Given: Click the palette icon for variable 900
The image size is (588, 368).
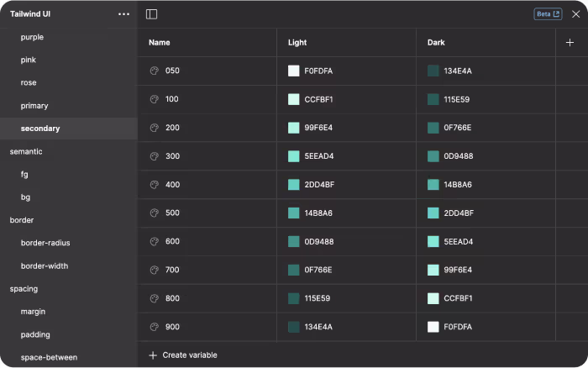Looking at the screenshot, I should pyautogui.click(x=154, y=327).
